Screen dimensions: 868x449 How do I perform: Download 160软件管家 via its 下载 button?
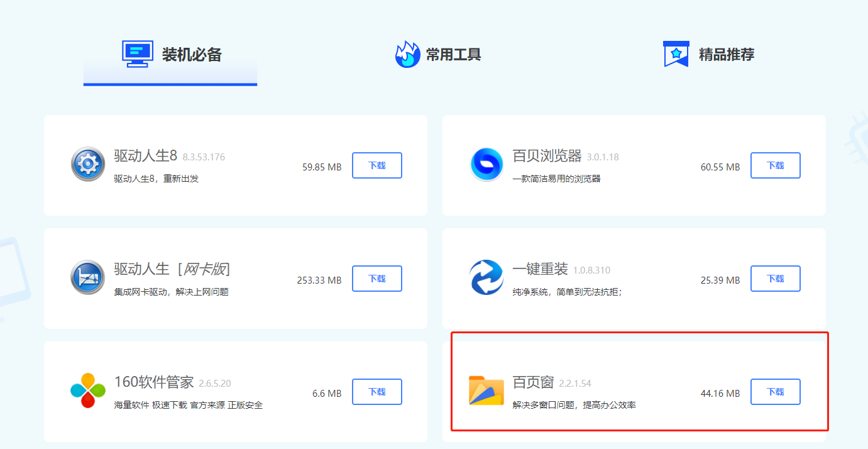click(x=377, y=392)
